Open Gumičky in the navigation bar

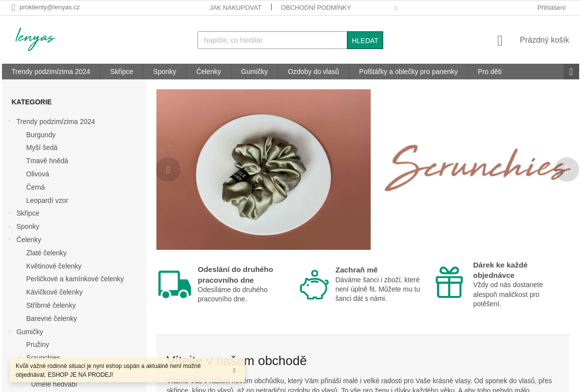click(x=254, y=72)
